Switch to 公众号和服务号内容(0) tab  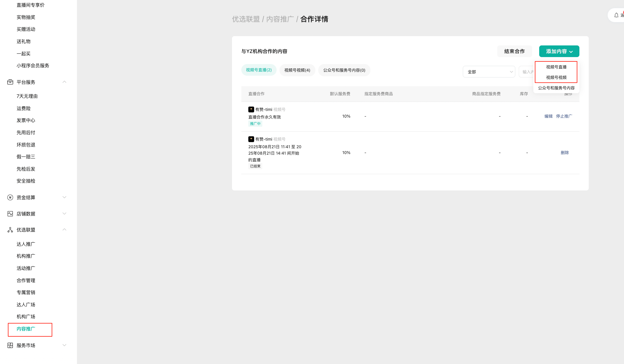pos(344,70)
